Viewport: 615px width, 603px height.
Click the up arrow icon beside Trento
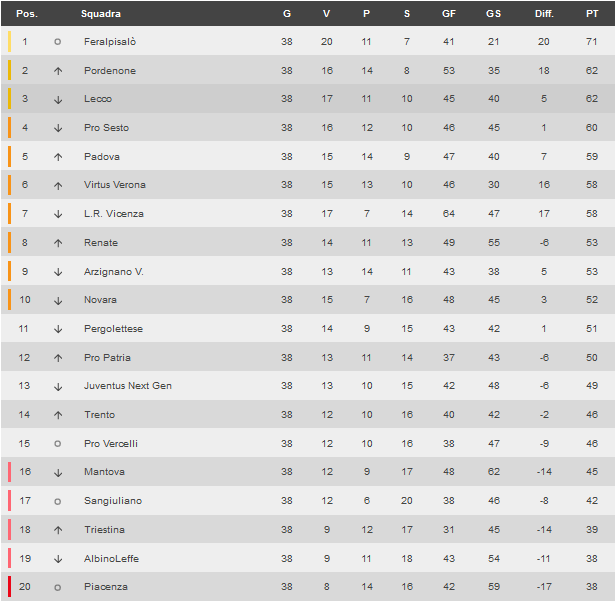tap(58, 415)
